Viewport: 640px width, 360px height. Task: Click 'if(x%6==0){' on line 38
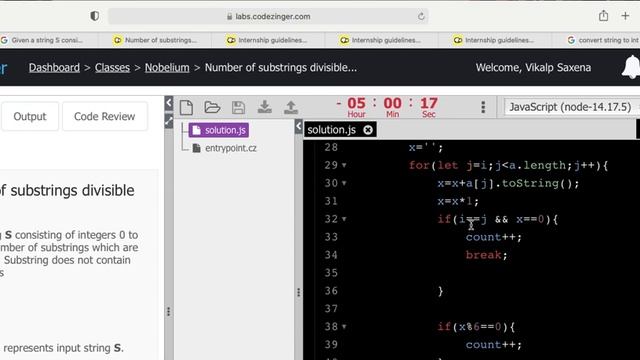[x=476, y=327]
